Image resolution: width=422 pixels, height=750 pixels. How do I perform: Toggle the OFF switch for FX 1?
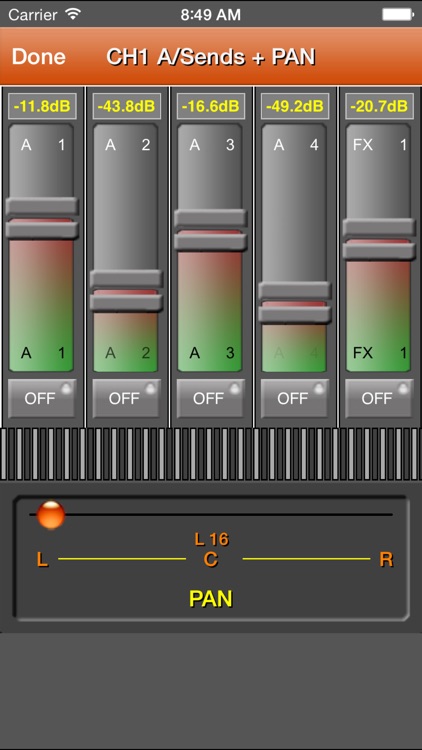[x=378, y=398]
